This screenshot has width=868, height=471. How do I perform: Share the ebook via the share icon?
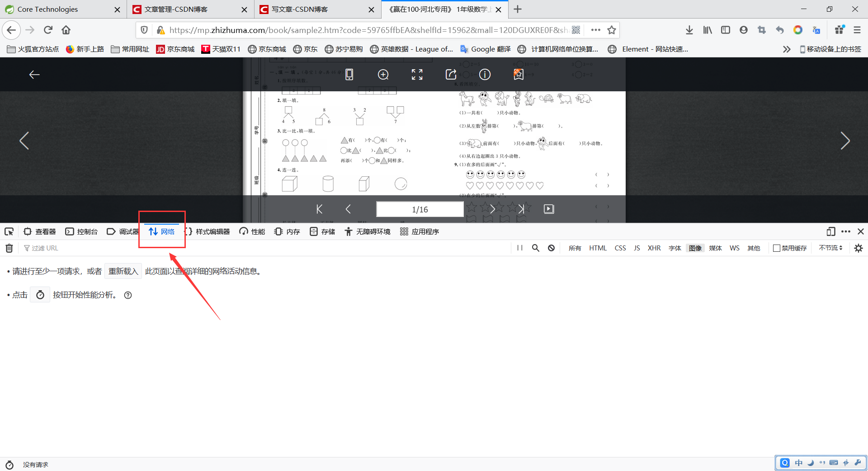[451, 74]
